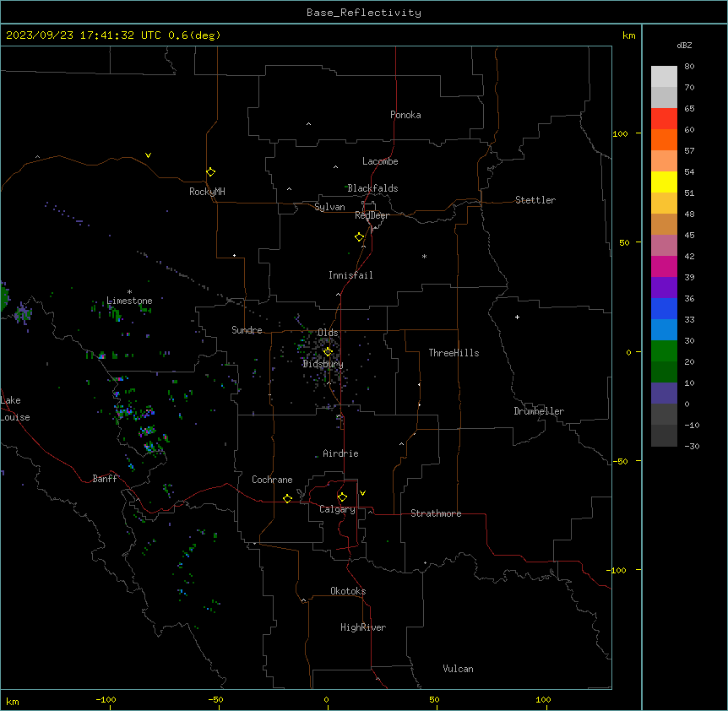728x711 pixels.
Task: Click the Airdrie city label
Action: 340,453
